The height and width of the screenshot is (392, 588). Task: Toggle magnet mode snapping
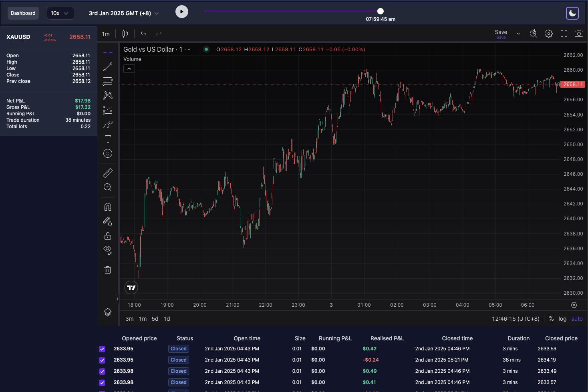coord(108,207)
